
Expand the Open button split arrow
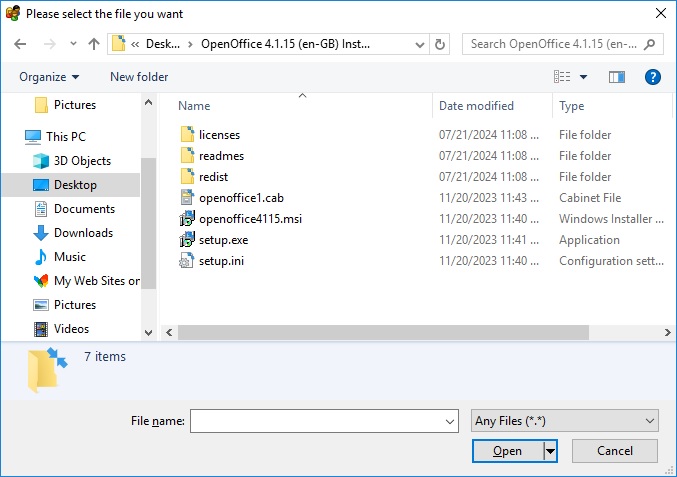550,451
